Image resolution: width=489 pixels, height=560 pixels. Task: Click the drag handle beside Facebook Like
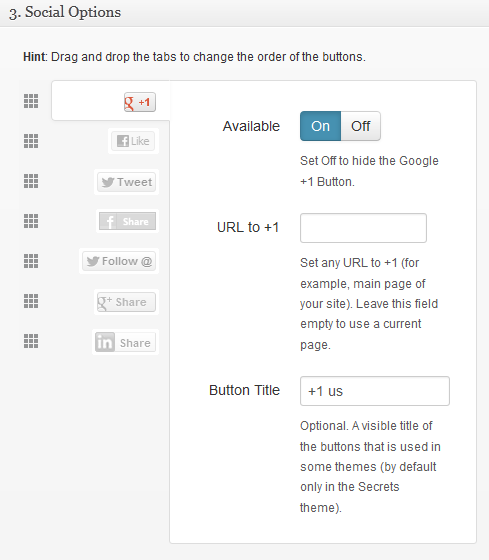pos(31,141)
